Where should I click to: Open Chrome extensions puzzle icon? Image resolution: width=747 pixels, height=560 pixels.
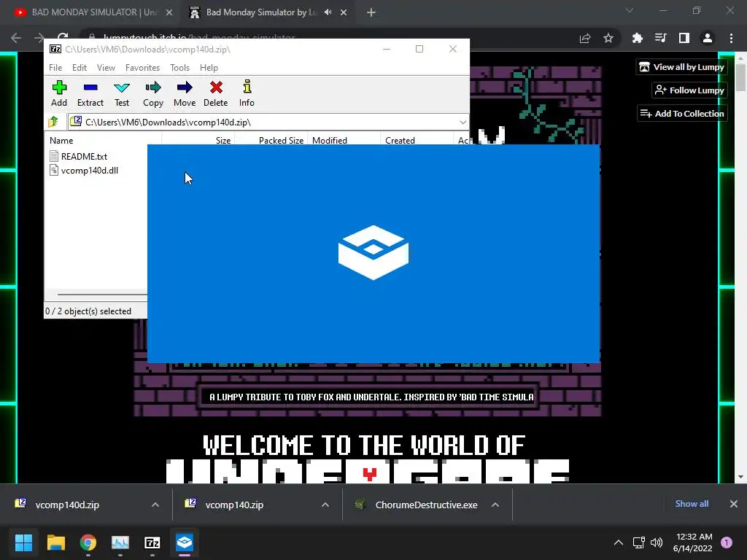[638, 38]
